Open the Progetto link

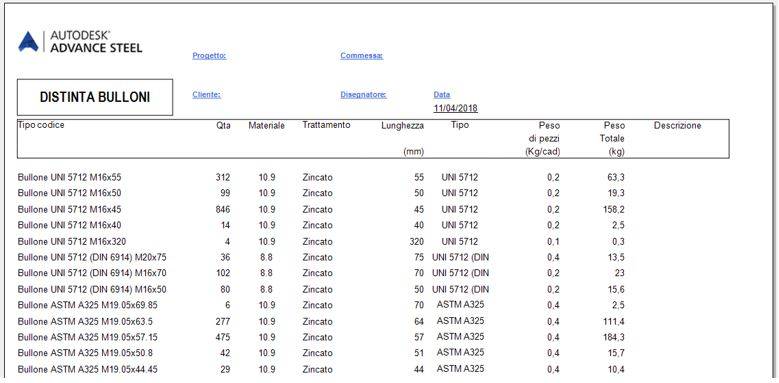coord(209,56)
